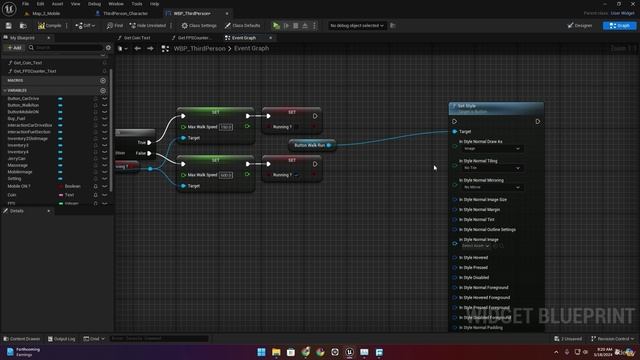
Task: Switch to Designer mode
Action: coord(580,26)
